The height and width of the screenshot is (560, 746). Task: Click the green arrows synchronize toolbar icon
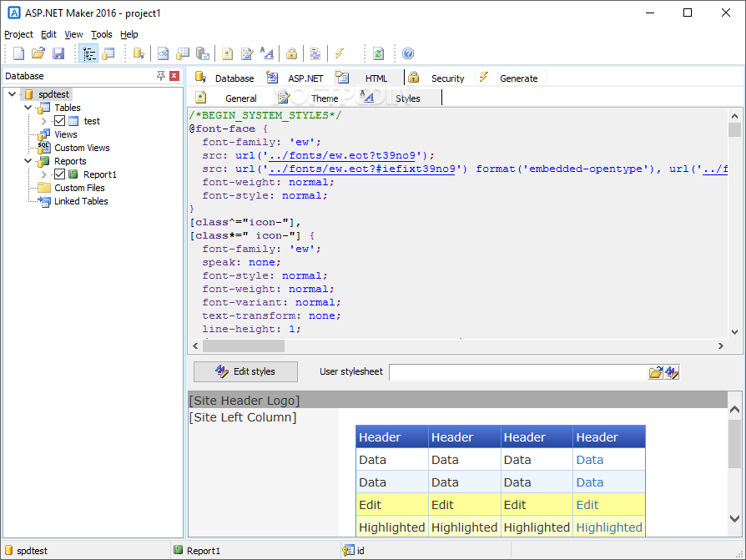tap(378, 53)
